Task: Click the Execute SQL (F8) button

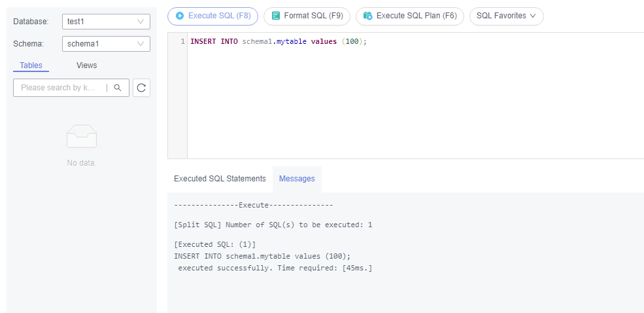Action: 212,16
